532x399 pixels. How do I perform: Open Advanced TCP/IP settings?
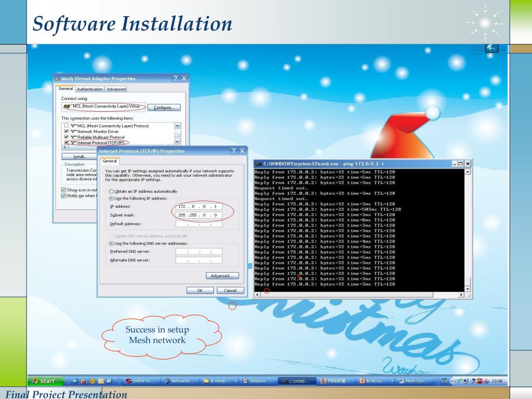pos(222,276)
